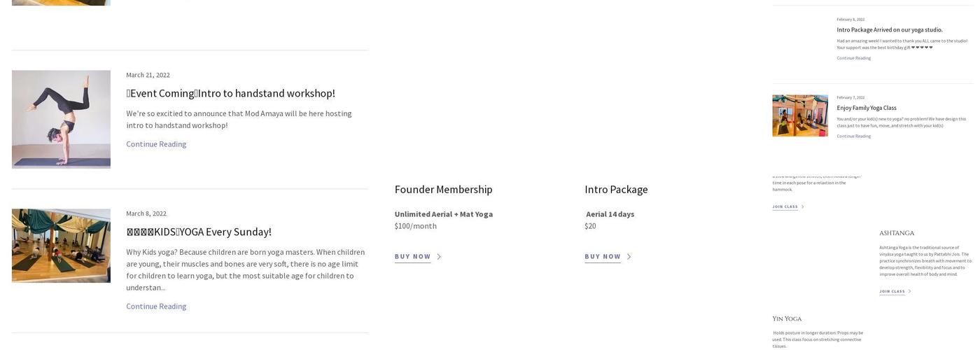
Task: Click the arrow icon beside Founder Membership Buy Now
Action: pos(439,257)
